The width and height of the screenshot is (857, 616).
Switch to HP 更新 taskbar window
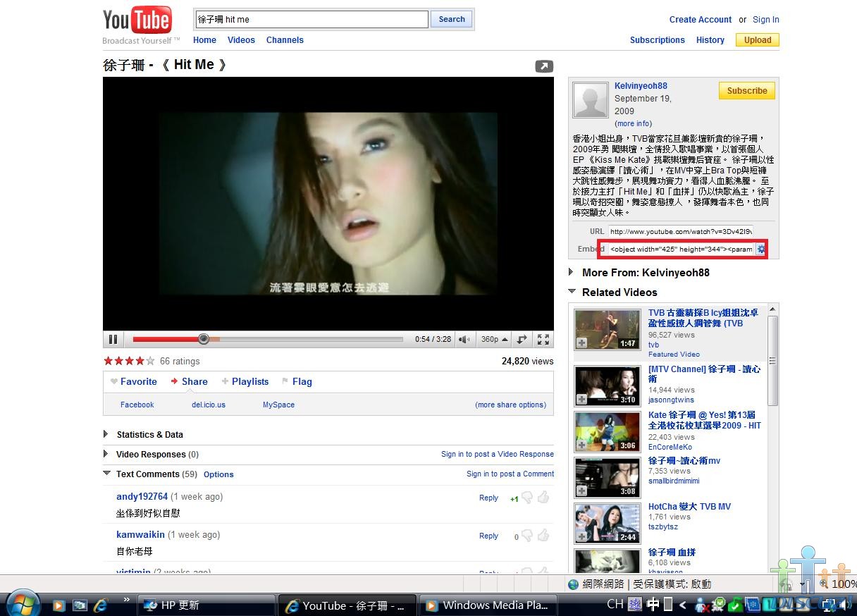click(207, 605)
